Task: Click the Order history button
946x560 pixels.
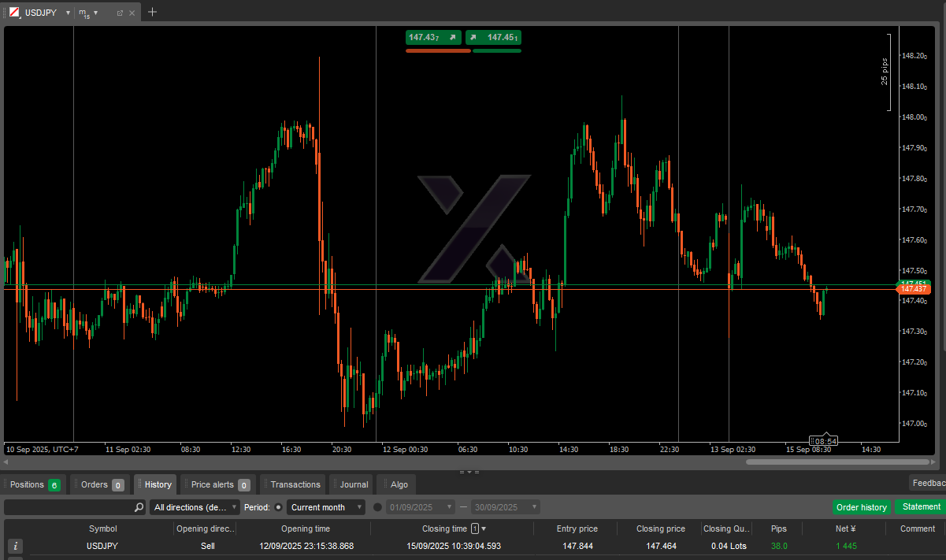Action: coord(861,507)
